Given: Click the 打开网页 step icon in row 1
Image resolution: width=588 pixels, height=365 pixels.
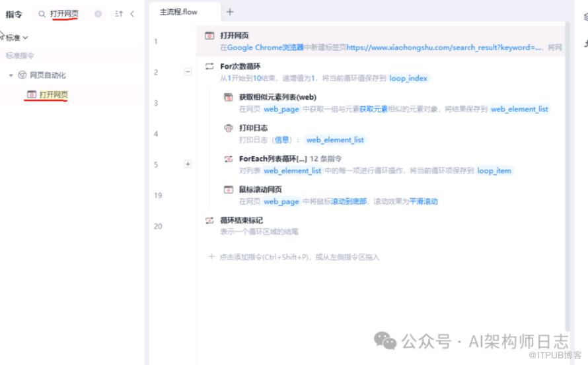Looking at the screenshot, I should (x=209, y=36).
